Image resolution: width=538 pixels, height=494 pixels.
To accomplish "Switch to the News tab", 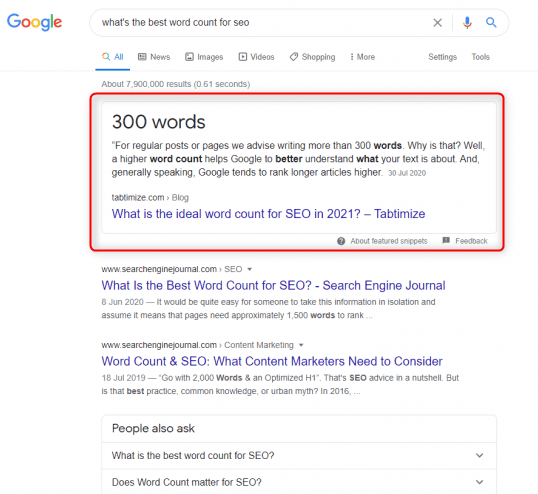I will [x=154, y=57].
